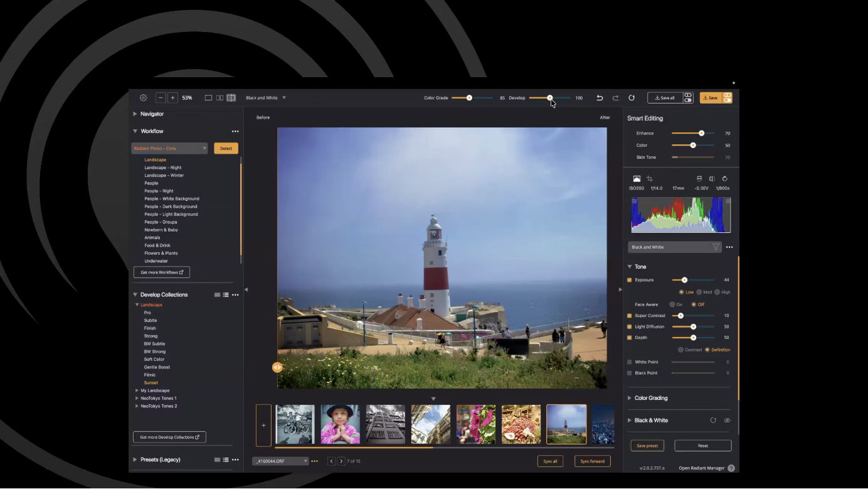The height and width of the screenshot is (489, 868).
Task: Click the rotate icon above histogram
Action: pos(725,179)
